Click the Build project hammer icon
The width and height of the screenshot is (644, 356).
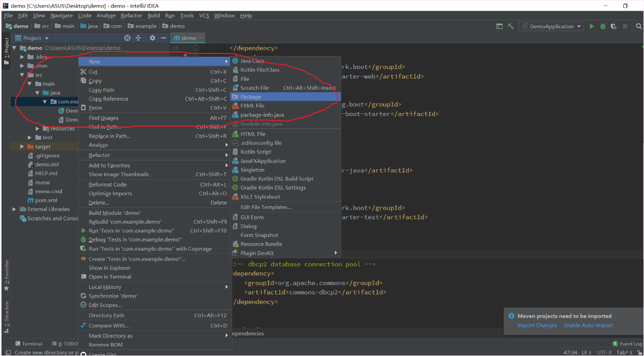511,26
